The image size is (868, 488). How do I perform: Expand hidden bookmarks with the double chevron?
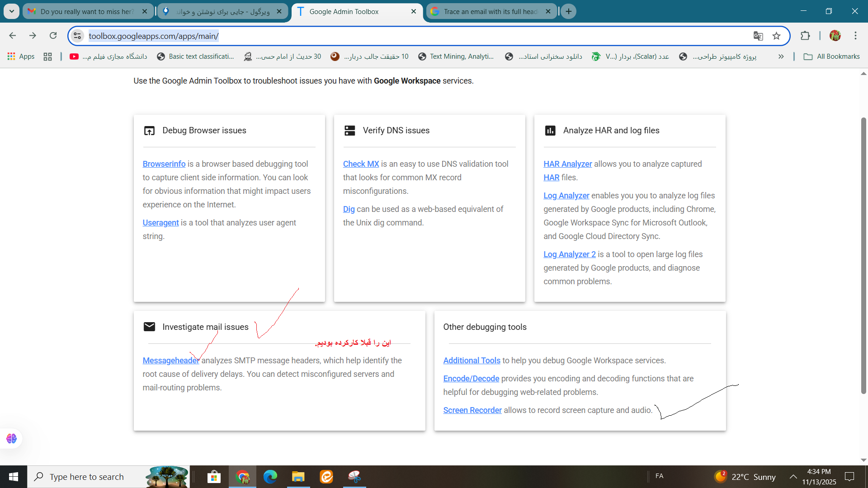[781, 56]
